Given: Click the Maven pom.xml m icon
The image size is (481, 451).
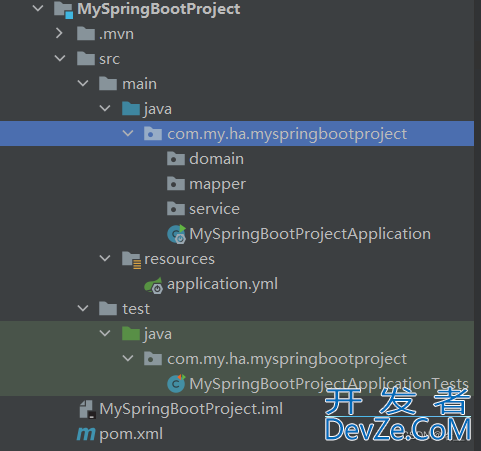Looking at the screenshot, I should pos(86,434).
